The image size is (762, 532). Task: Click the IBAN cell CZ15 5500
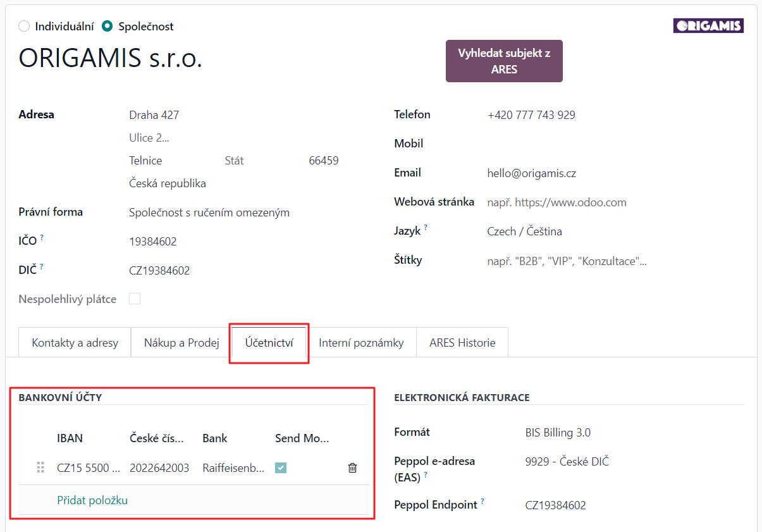pos(89,468)
